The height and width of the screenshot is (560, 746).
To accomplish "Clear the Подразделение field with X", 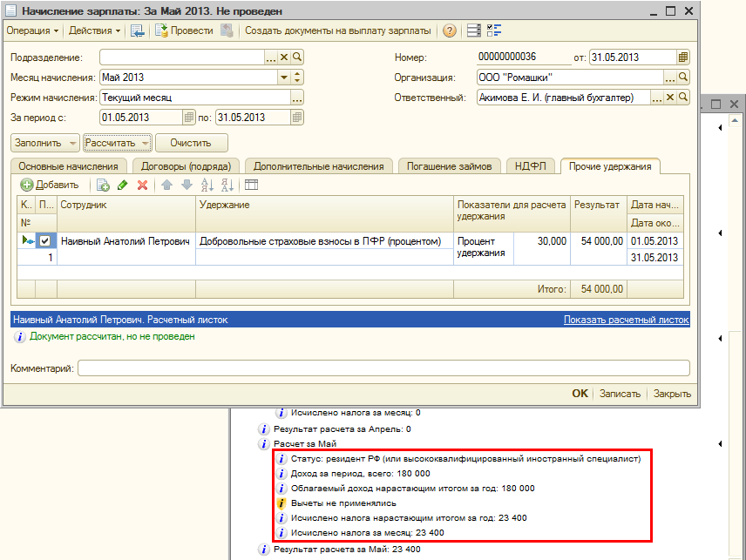I will tap(284, 57).
